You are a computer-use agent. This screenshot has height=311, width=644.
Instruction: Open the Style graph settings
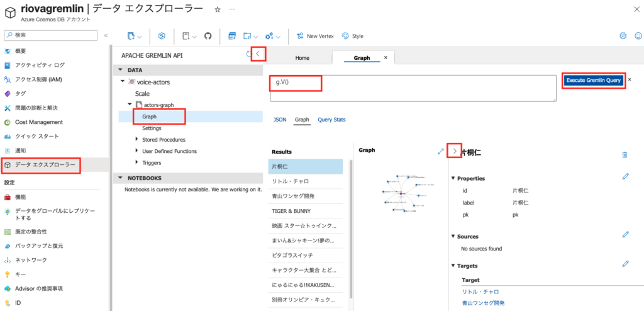click(353, 36)
